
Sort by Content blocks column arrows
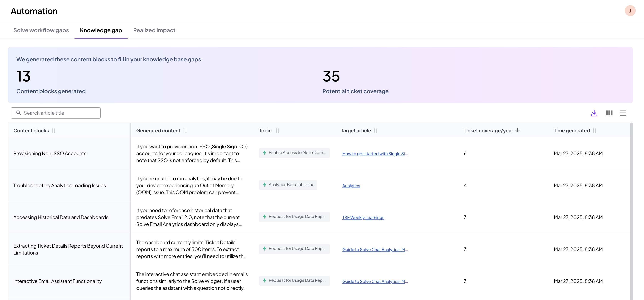point(53,131)
